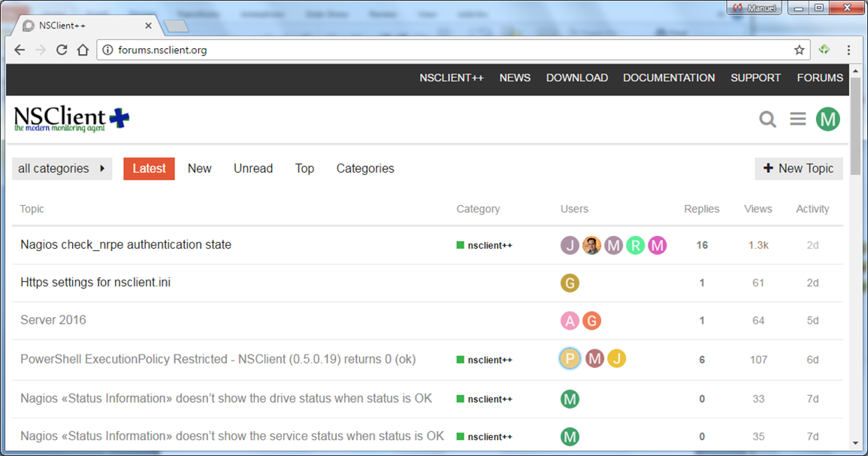Click the browser forward arrow
This screenshot has height=456, width=868.
[x=41, y=50]
